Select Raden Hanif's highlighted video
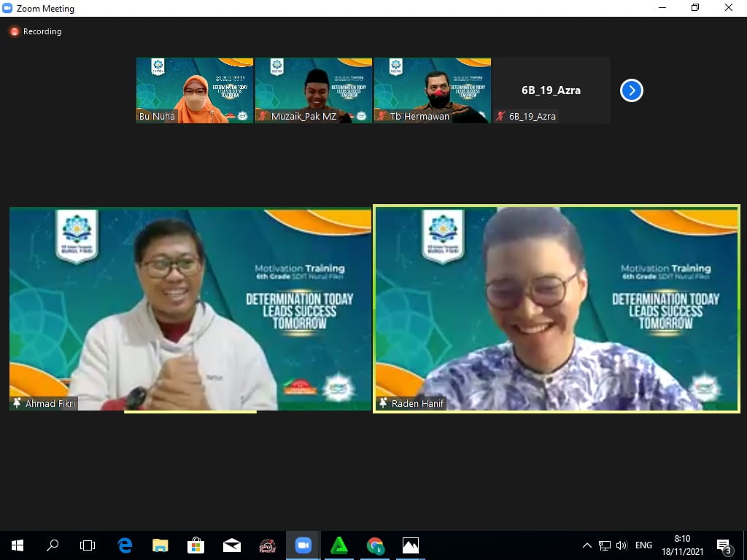Image resolution: width=747 pixels, height=560 pixels. coord(556,308)
